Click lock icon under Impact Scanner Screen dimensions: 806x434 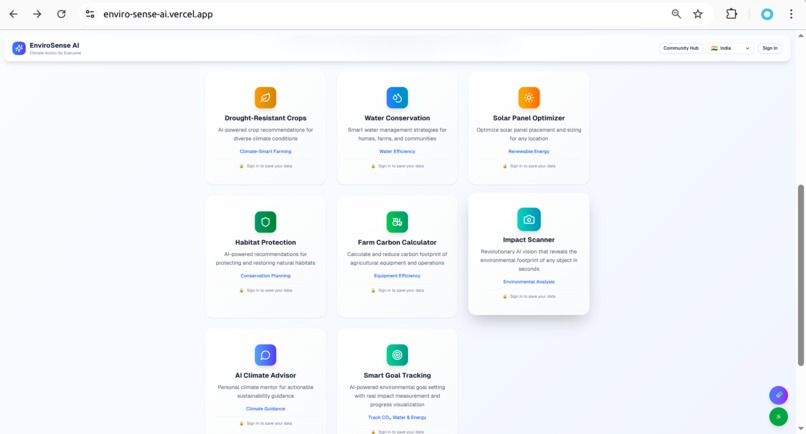point(505,296)
